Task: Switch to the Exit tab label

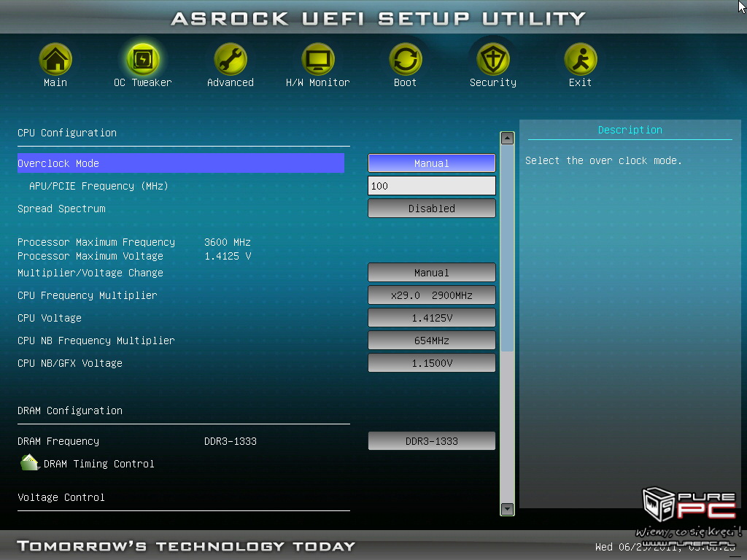Action: (x=580, y=82)
